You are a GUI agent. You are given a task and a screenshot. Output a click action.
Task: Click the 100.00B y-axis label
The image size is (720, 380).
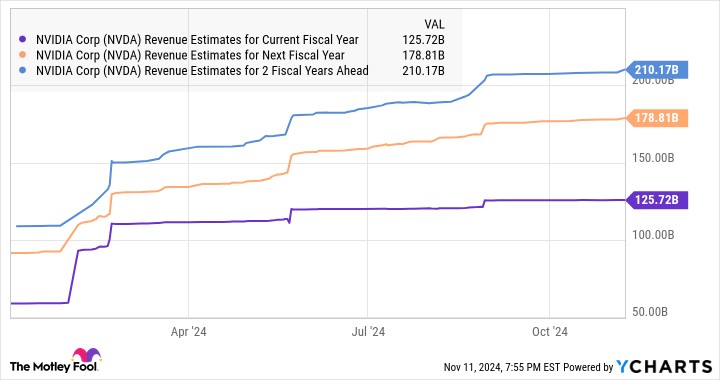pos(653,235)
